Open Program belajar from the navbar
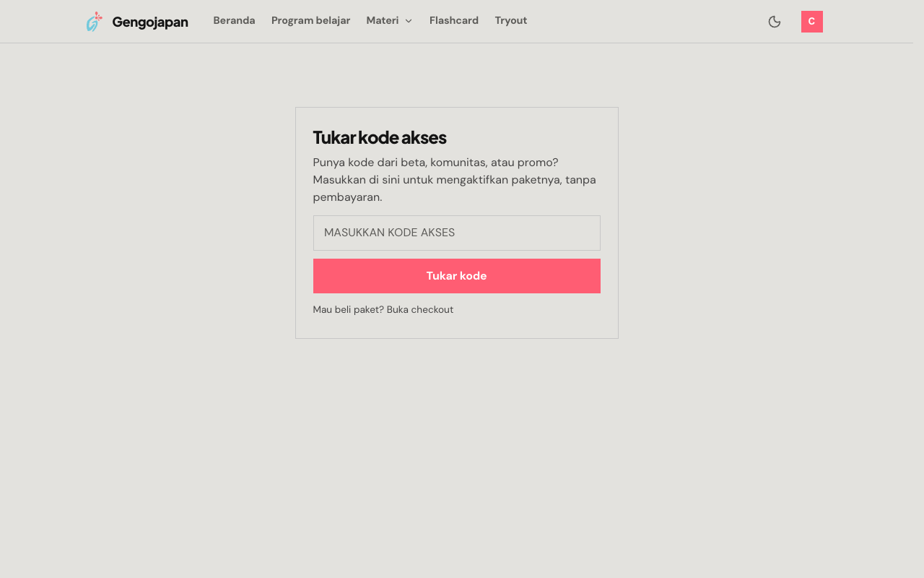Image resolution: width=924 pixels, height=578 pixels. point(311,21)
